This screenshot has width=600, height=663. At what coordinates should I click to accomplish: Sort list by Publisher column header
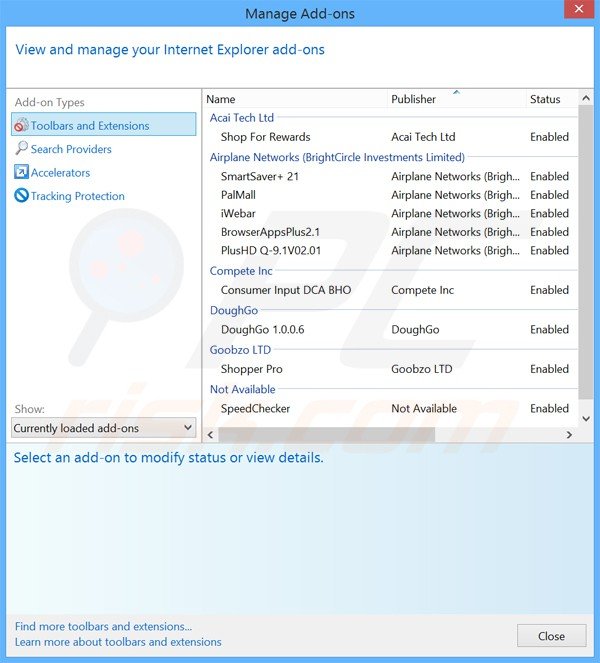(456, 99)
